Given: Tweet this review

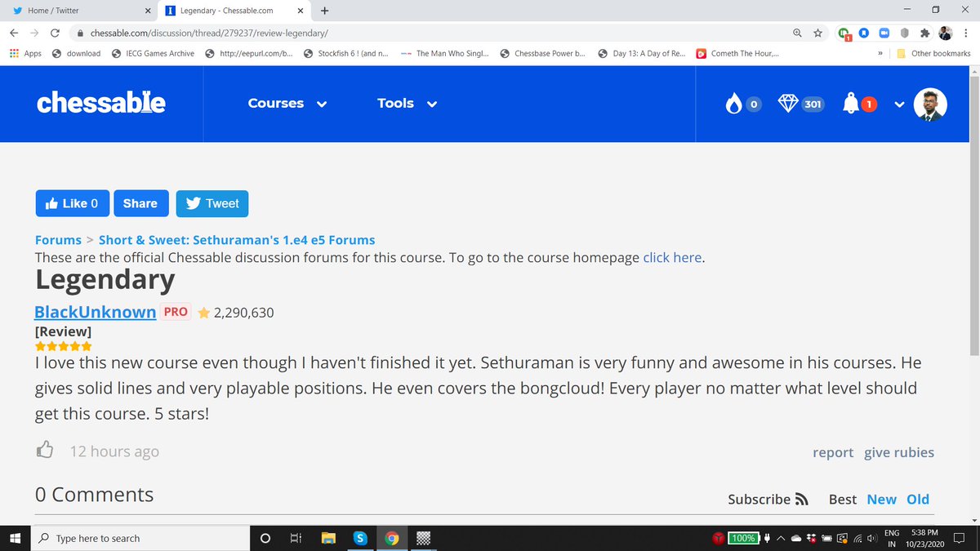Looking at the screenshot, I should click(x=212, y=203).
